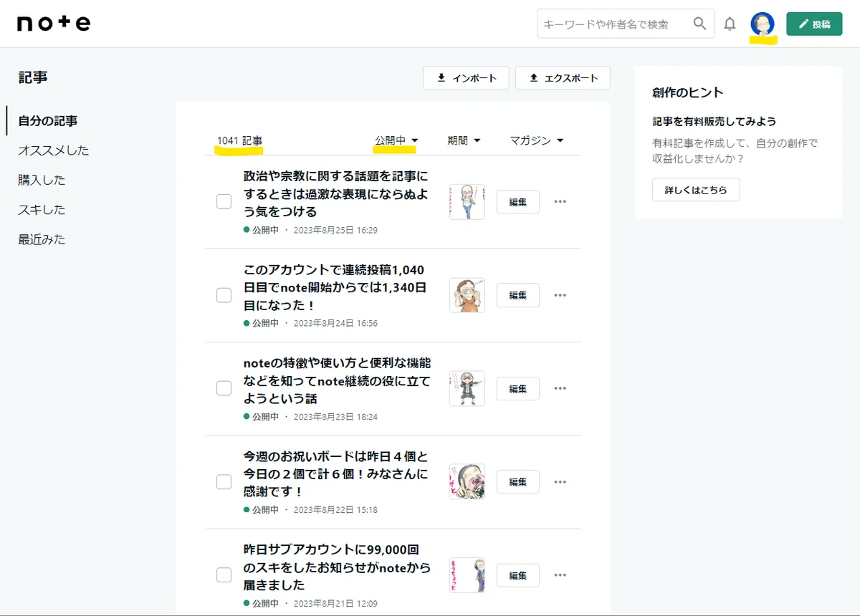Open more options for 今週のお祝いボード article
Image resolution: width=860 pixels, height=616 pixels.
click(x=560, y=482)
